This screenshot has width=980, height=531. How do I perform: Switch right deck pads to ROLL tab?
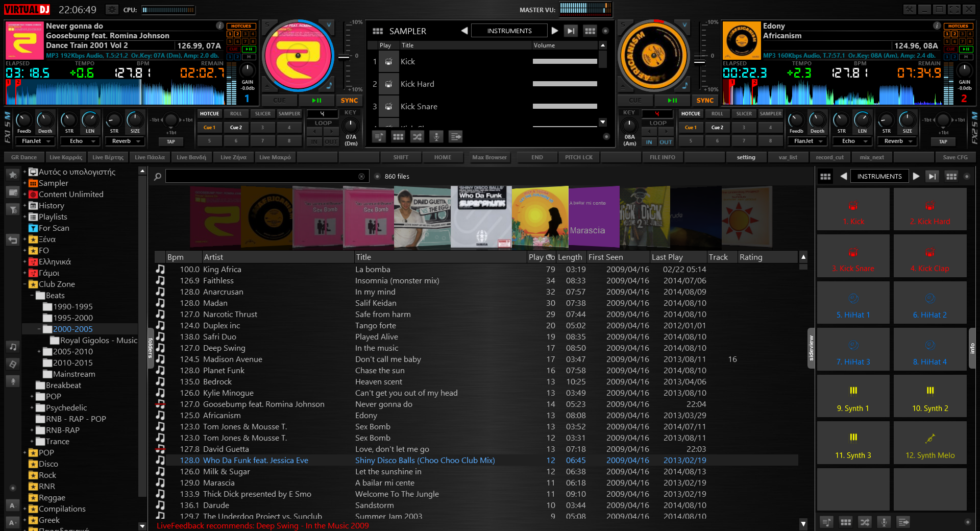[x=717, y=114]
